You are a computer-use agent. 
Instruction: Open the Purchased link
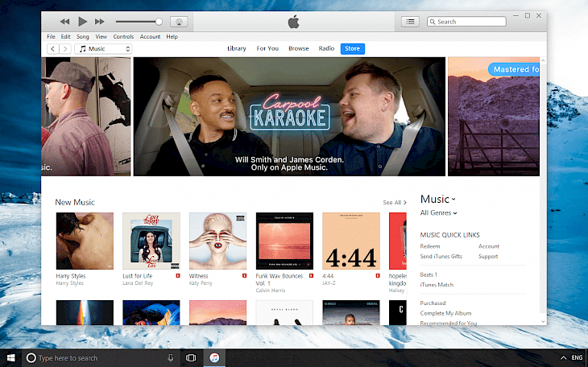point(433,303)
